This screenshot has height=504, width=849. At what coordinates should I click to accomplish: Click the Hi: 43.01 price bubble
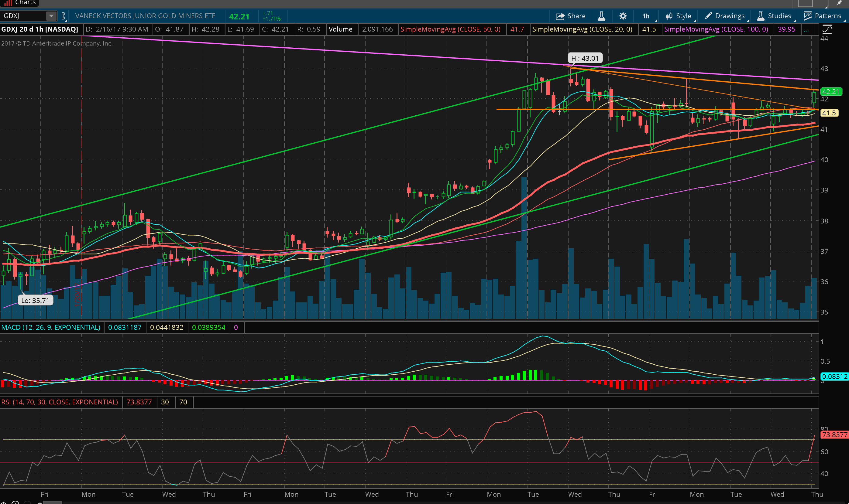coord(585,58)
